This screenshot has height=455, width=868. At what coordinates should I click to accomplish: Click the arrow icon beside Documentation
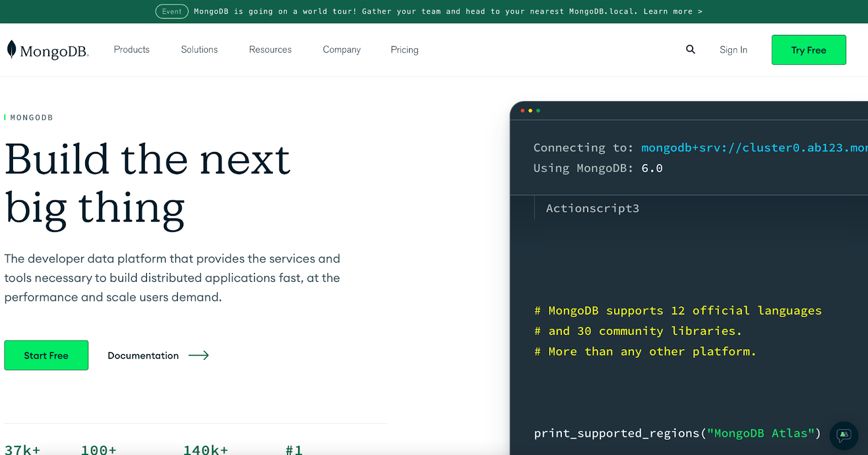click(199, 356)
